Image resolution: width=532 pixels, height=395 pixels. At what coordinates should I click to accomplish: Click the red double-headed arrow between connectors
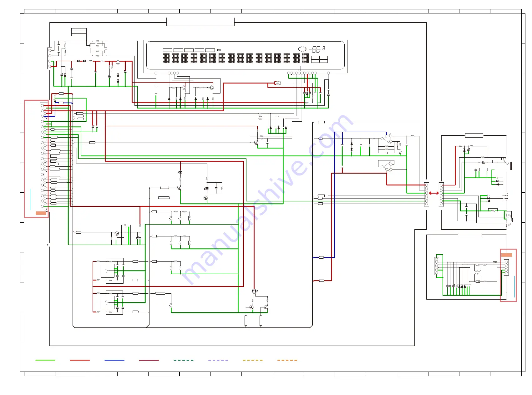(x=434, y=193)
